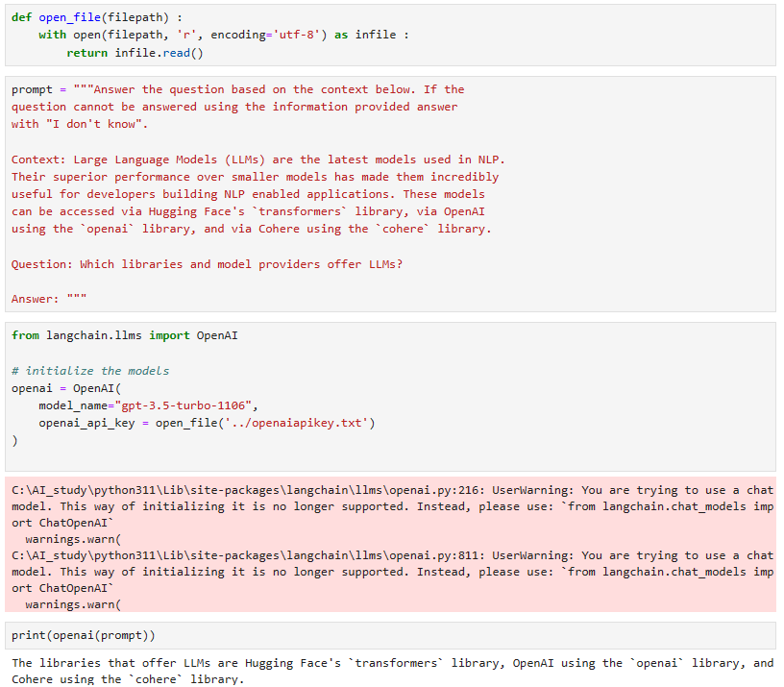This screenshot has height=687, width=784.
Task: Click the 'def open_file(filepath) :' line
Action: click(97, 17)
